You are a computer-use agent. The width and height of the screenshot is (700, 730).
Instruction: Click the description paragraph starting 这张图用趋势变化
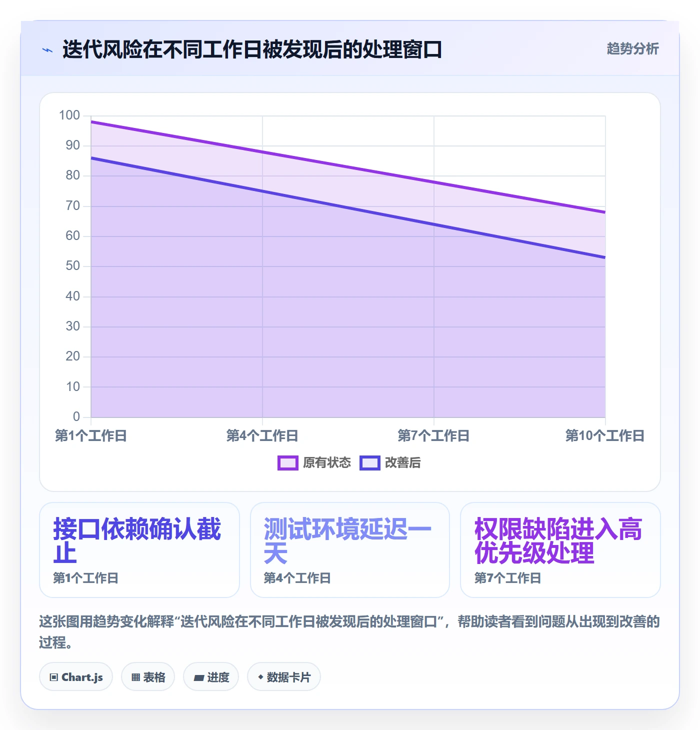pos(350,632)
